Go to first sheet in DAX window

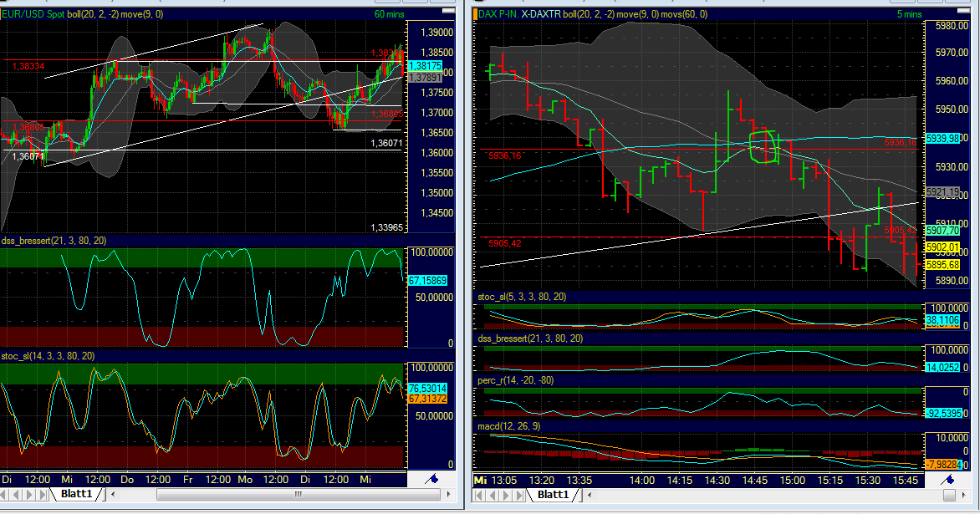click(x=478, y=495)
